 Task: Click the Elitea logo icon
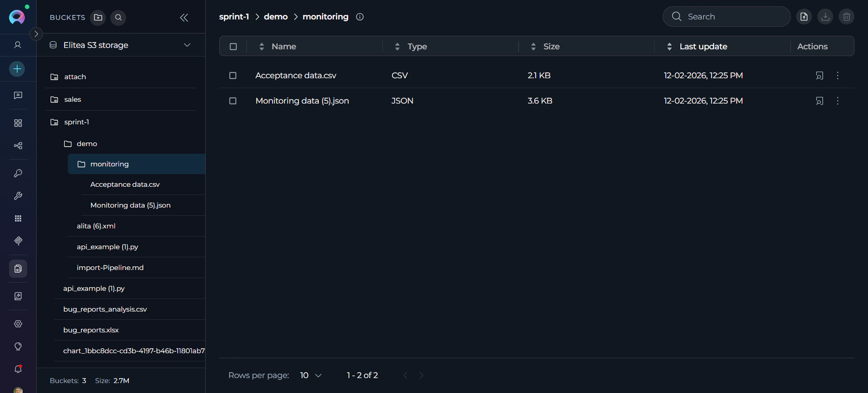(17, 17)
